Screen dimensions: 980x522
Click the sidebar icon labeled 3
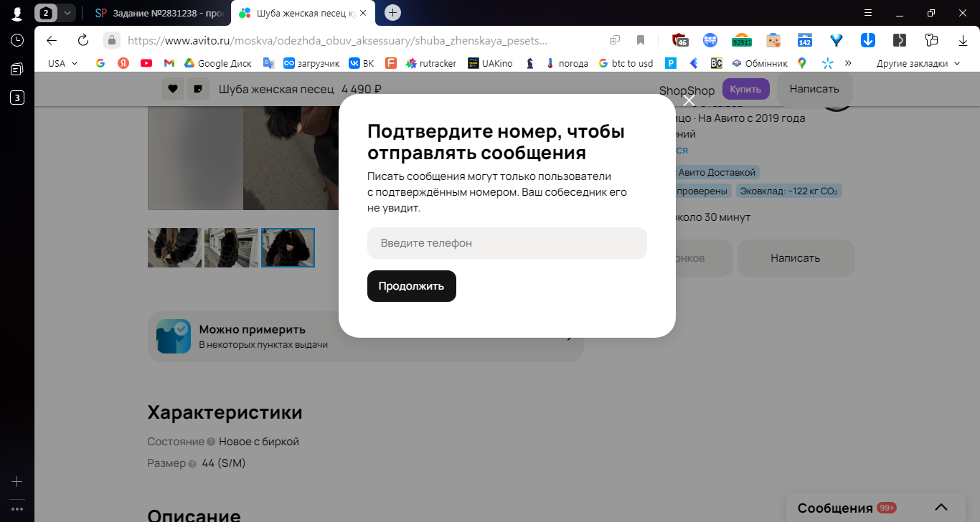[17, 98]
